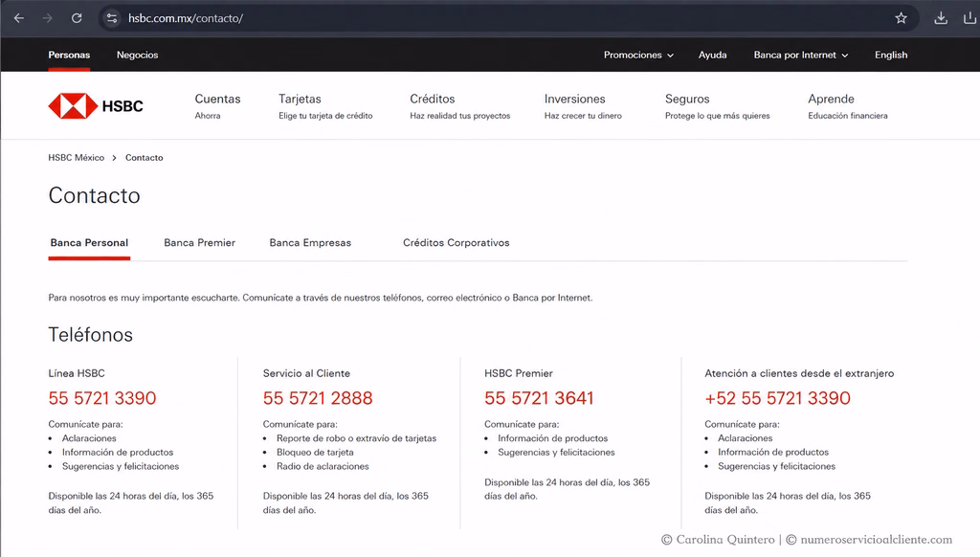Open the Cuentas menu

pos(217,99)
